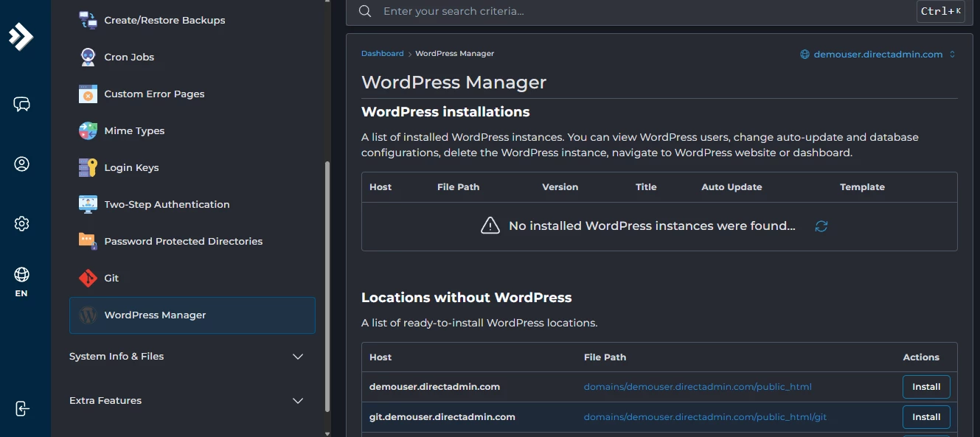Viewport: 980px width, 437px height.
Task: Open the demouser.directadmin.com domain selector
Action: tap(878, 54)
